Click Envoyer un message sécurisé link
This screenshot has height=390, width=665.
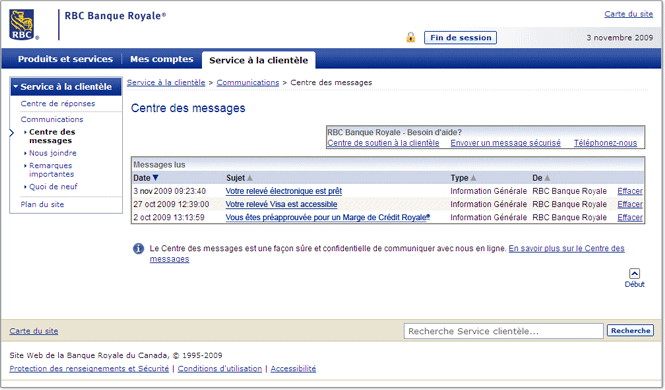tap(506, 143)
